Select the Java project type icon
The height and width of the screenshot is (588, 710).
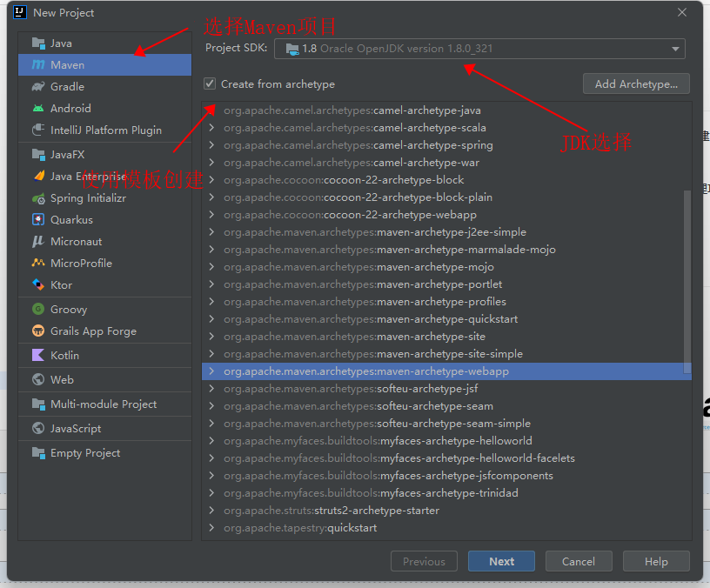click(38, 43)
